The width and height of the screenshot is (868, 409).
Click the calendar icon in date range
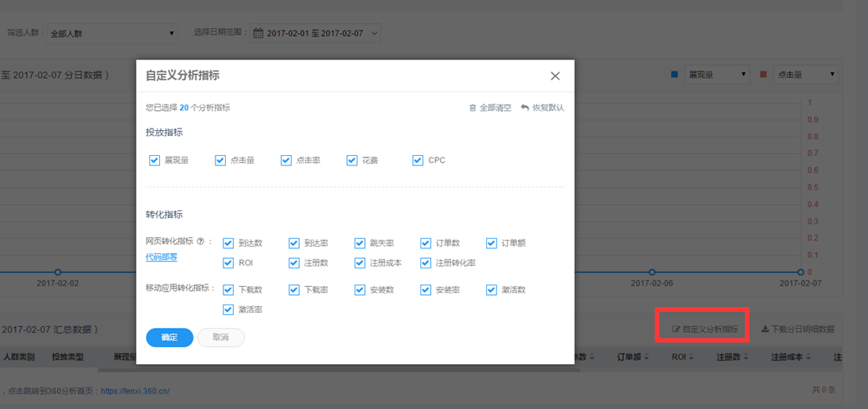pos(258,33)
